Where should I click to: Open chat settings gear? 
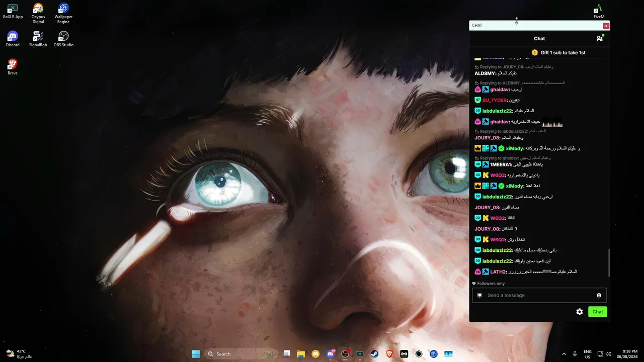coord(580,312)
